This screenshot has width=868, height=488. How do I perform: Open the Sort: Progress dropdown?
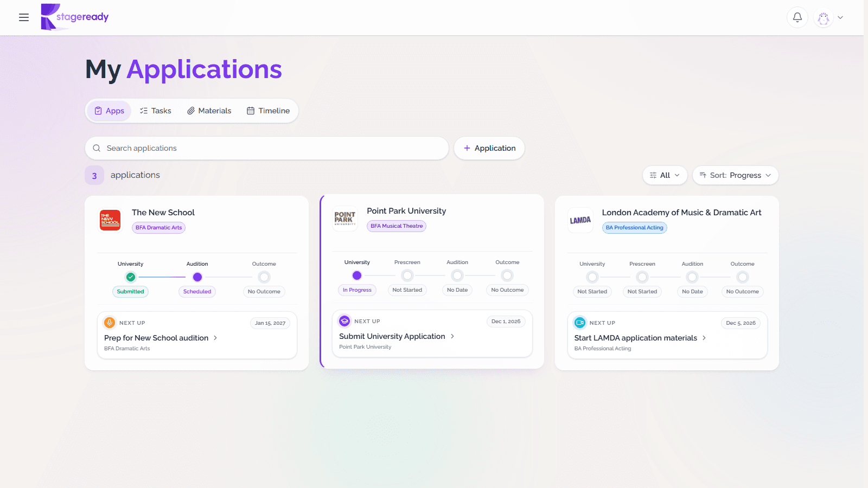tap(736, 175)
